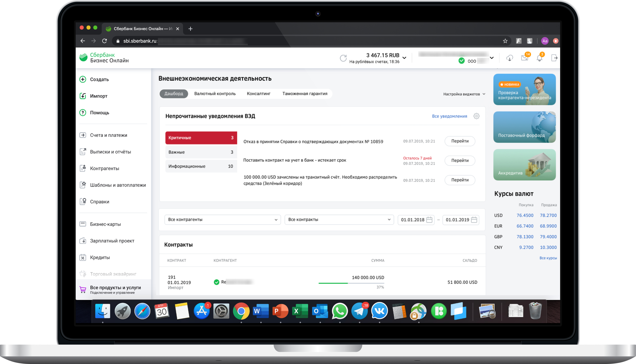Viewport: 636px width, 364px height.
Task: Click Перейти for Справка № 10859 refusal
Action: tap(460, 141)
